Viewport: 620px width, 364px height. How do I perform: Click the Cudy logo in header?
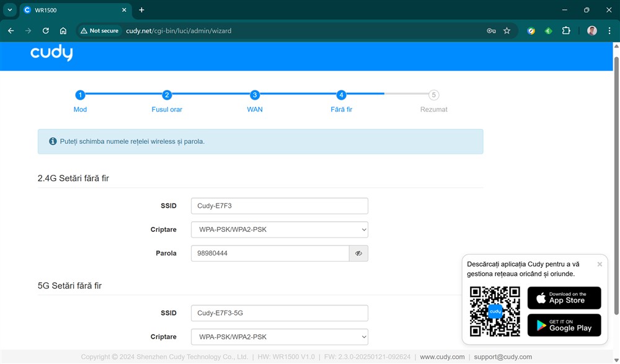click(x=51, y=53)
